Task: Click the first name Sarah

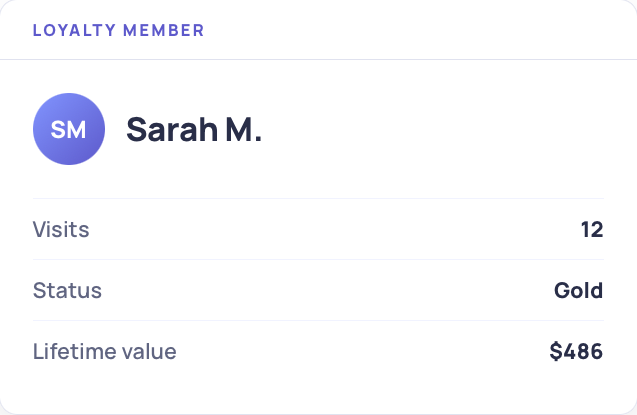Action: [x=172, y=130]
